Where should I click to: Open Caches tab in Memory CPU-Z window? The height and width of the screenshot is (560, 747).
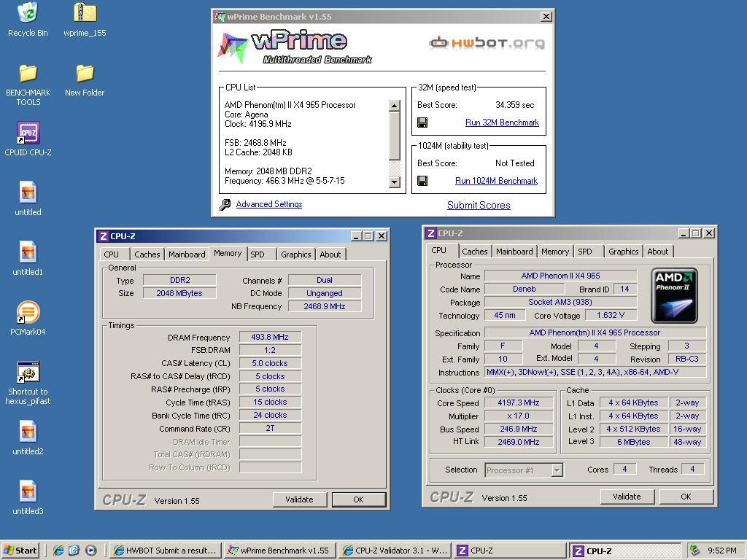point(147,254)
